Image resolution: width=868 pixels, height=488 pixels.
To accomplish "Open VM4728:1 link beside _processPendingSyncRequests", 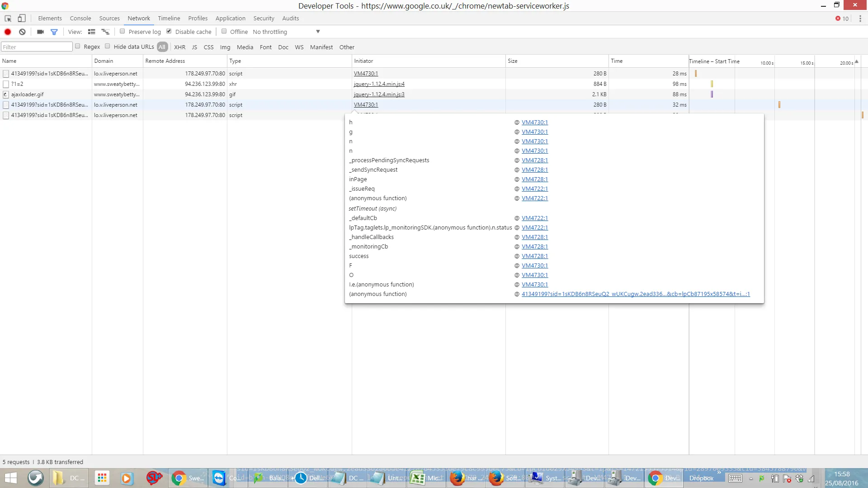I will tap(534, 160).
